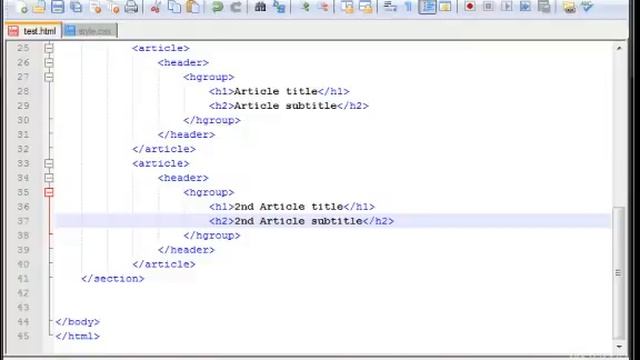Zoom in using the toolbar zoom icon
This screenshot has height=360, width=640.
304,7
